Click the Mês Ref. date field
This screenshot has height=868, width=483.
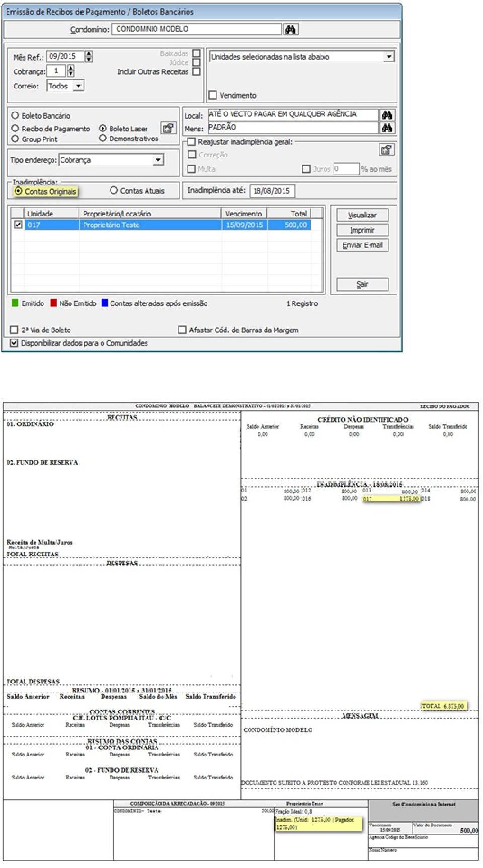(65, 56)
